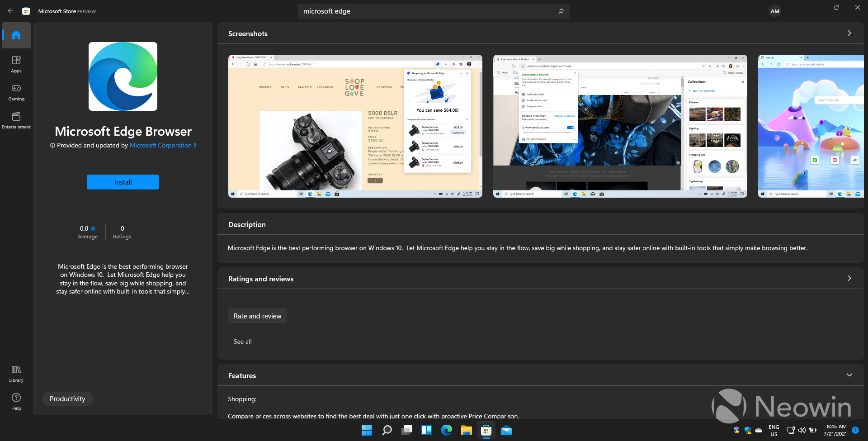Open the Start menu on the taskbar
This screenshot has height=441, width=868.
pos(366,430)
